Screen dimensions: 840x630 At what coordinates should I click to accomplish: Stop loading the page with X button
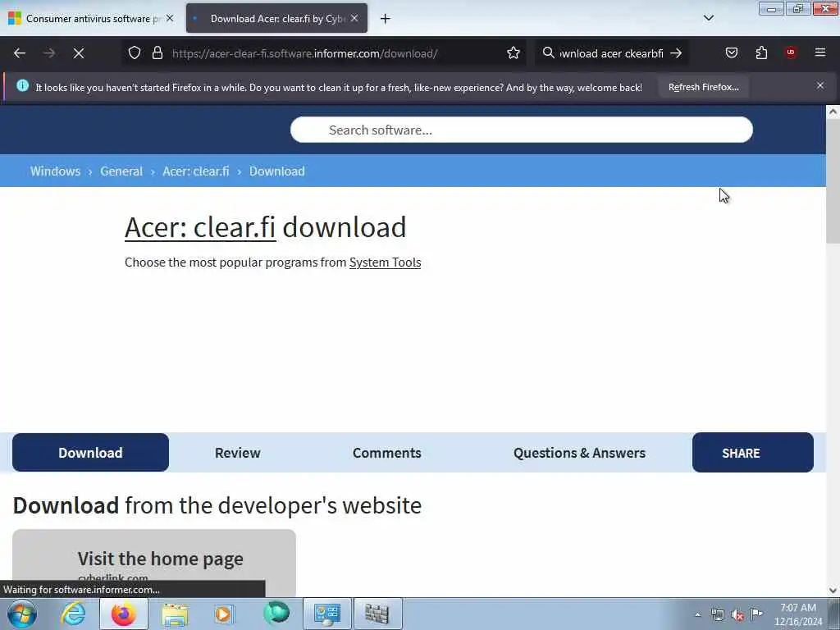79,53
